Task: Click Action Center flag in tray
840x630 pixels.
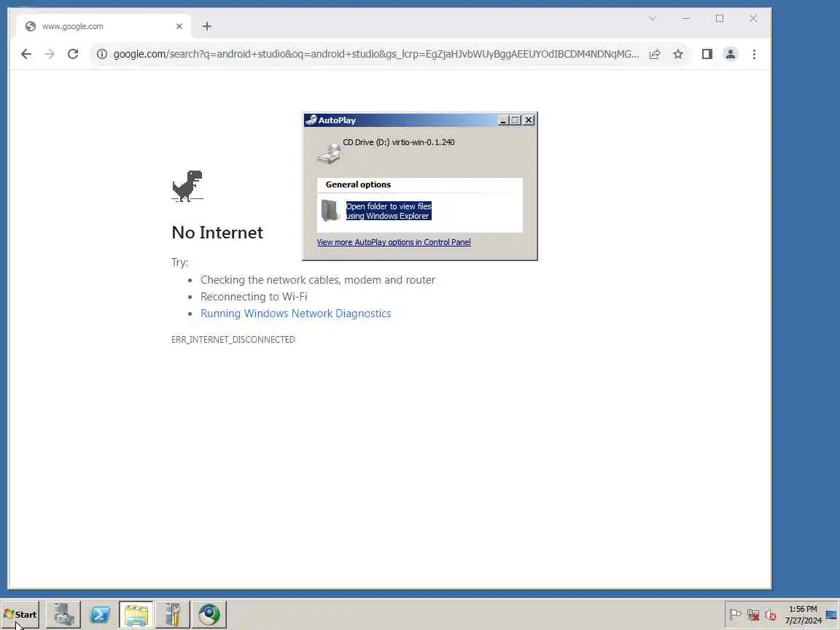Action: click(x=736, y=615)
